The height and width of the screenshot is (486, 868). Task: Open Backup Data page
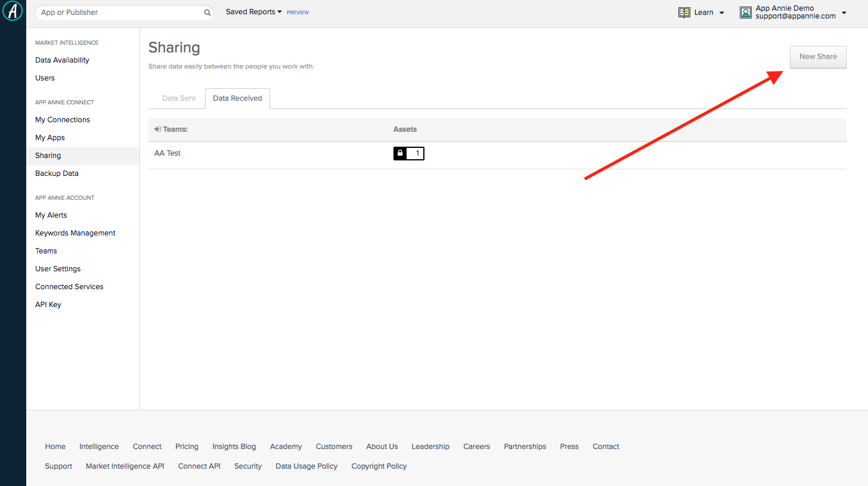[57, 174]
